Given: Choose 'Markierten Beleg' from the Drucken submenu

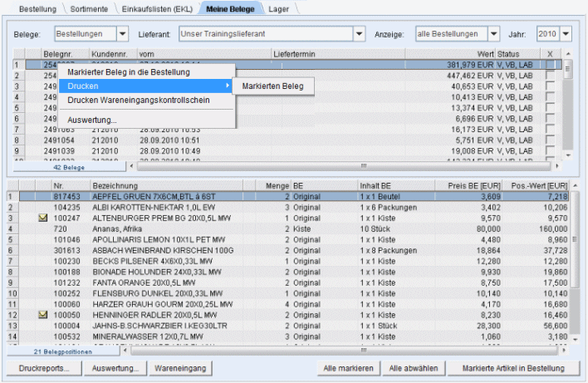Looking at the screenshot, I should tap(273, 86).
